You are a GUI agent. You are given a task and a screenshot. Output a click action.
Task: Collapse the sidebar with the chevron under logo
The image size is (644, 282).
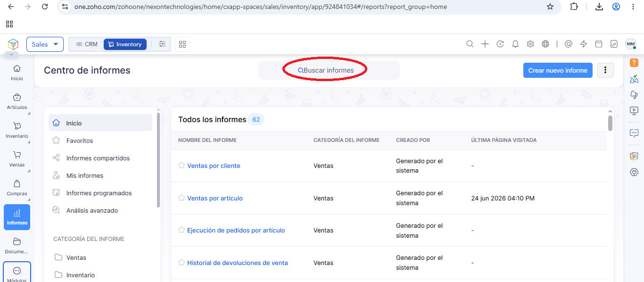[x=11, y=55]
